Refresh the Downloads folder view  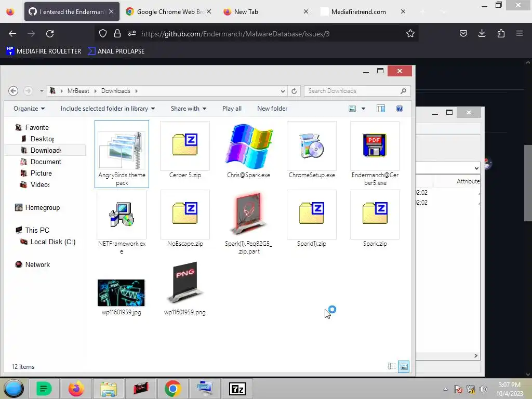coord(294,91)
